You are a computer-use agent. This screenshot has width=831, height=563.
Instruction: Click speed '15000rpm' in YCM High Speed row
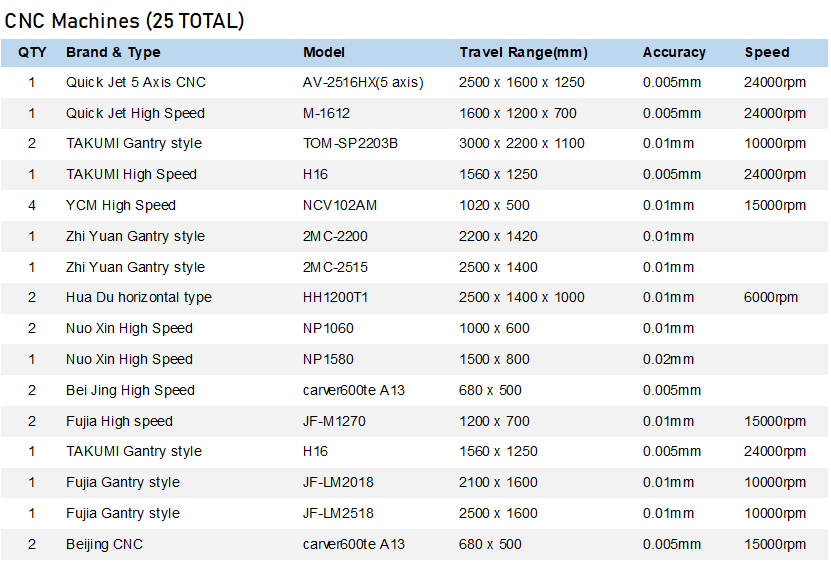(x=775, y=205)
